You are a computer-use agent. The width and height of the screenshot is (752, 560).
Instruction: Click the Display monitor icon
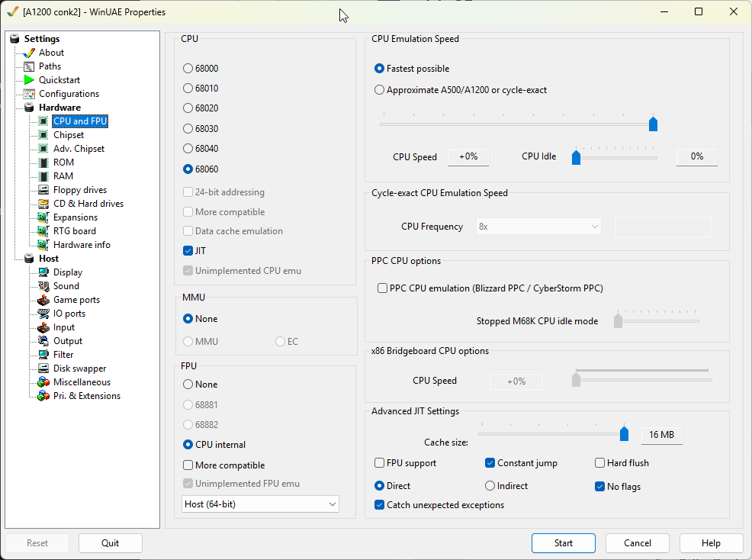coord(43,272)
